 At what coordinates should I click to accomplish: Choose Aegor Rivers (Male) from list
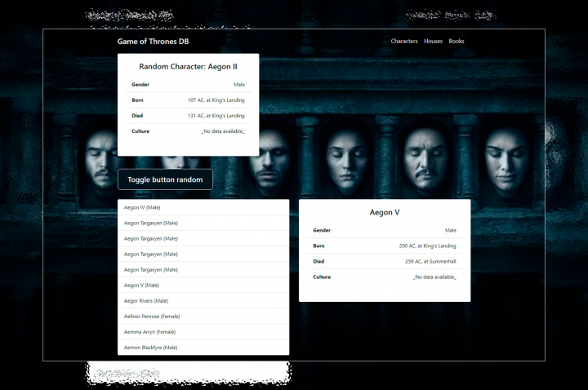(x=203, y=301)
